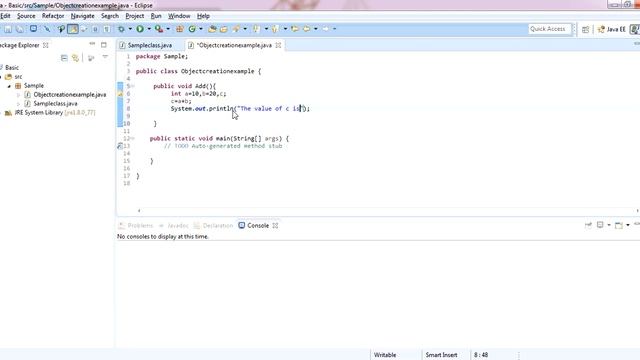
Task: Open the New Java Class dropdown arrow
Action: (201, 29)
